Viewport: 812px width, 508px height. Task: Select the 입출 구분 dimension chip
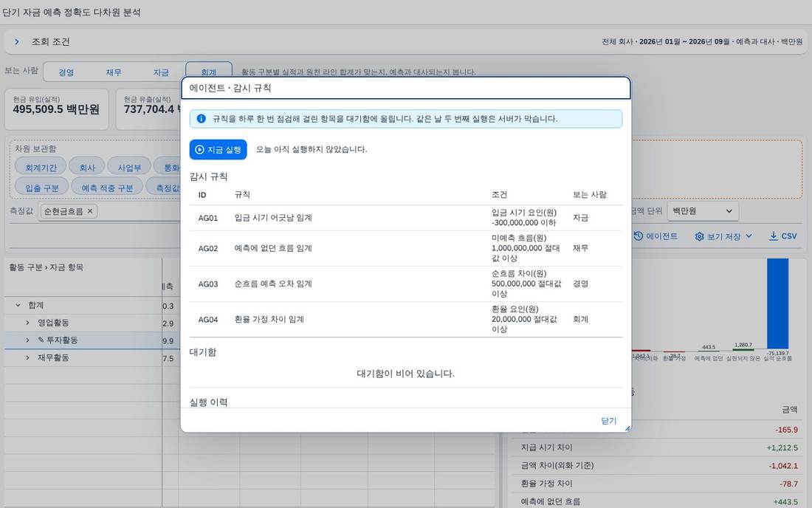click(x=42, y=188)
